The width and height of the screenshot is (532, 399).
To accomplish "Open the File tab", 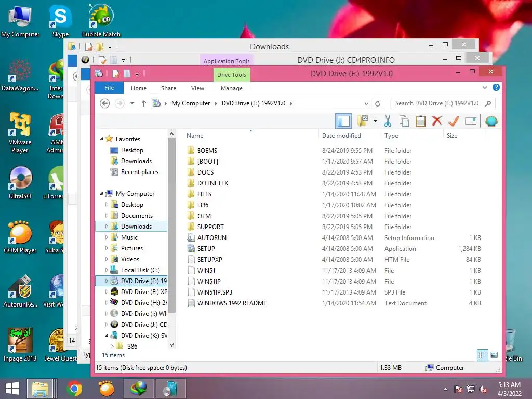I will pos(109,88).
